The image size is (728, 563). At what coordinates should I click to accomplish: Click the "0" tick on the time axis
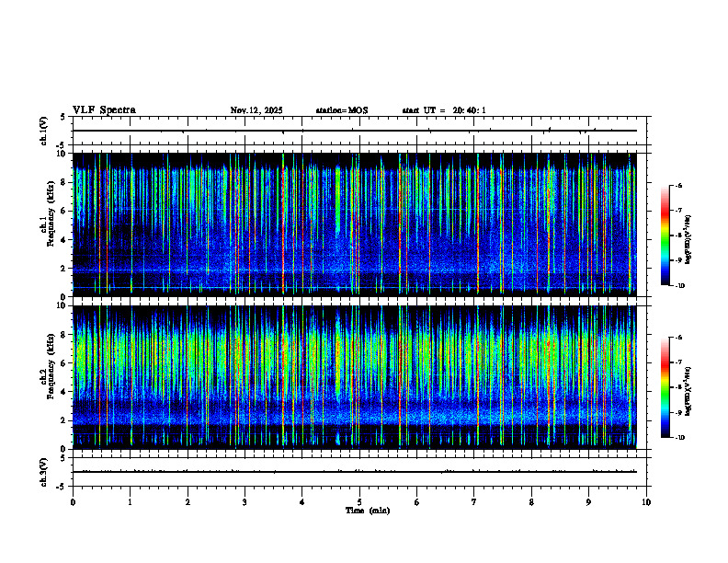pyautogui.click(x=73, y=502)
